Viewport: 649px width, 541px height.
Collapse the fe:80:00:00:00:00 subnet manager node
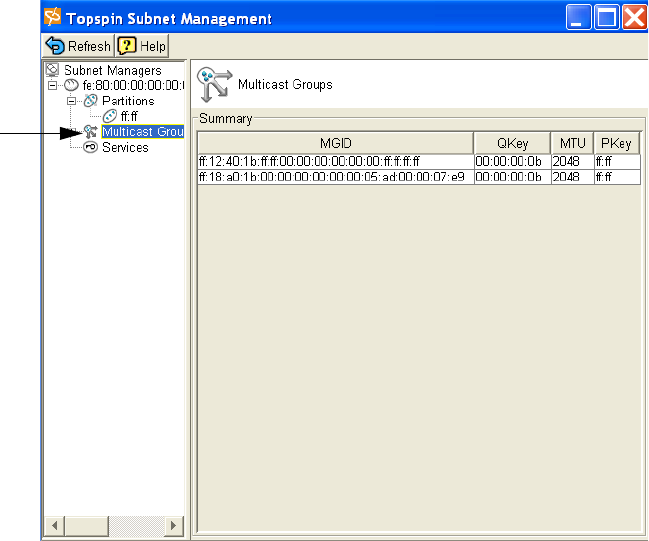[52, 86]
